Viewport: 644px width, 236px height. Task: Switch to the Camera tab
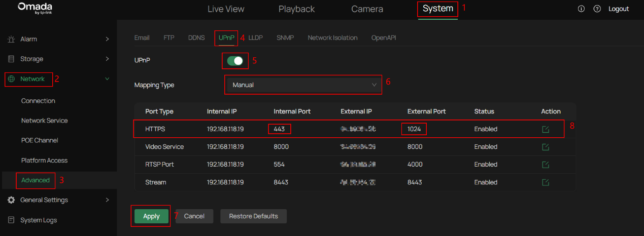[x=367, y=9]
